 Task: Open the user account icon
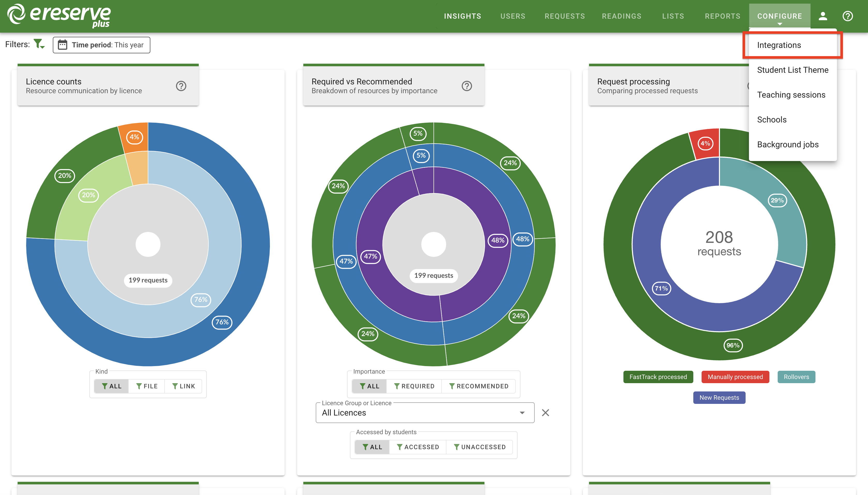click(x=822, y=16)
